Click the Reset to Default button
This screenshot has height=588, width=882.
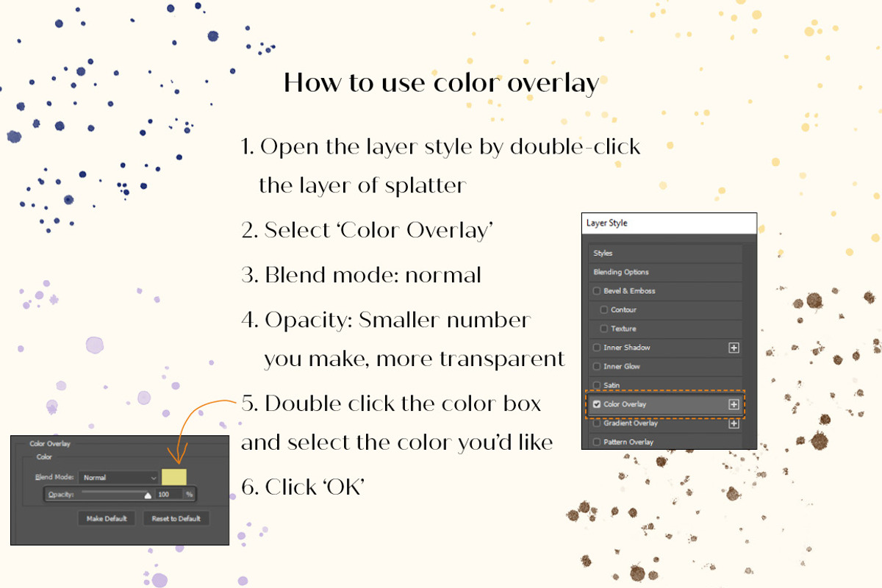pos(176,518)
